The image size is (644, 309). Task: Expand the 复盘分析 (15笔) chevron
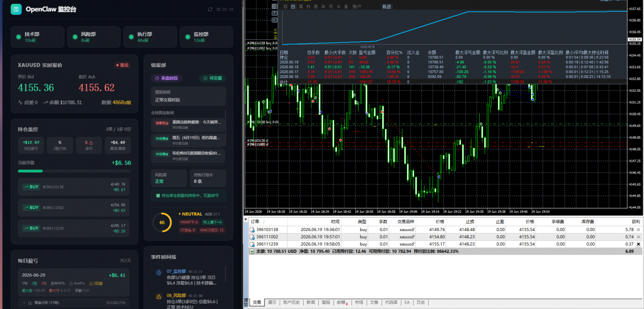pos(23,303)
